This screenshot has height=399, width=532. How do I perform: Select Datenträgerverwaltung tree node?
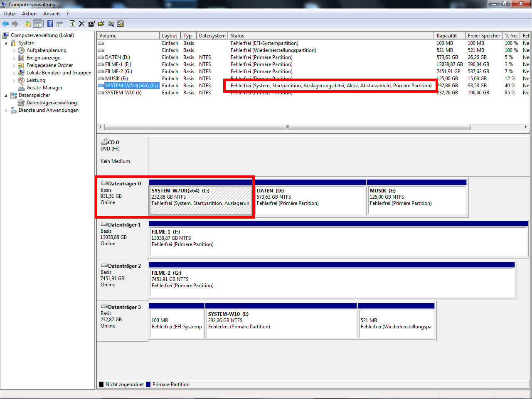(x=52, y=103)
